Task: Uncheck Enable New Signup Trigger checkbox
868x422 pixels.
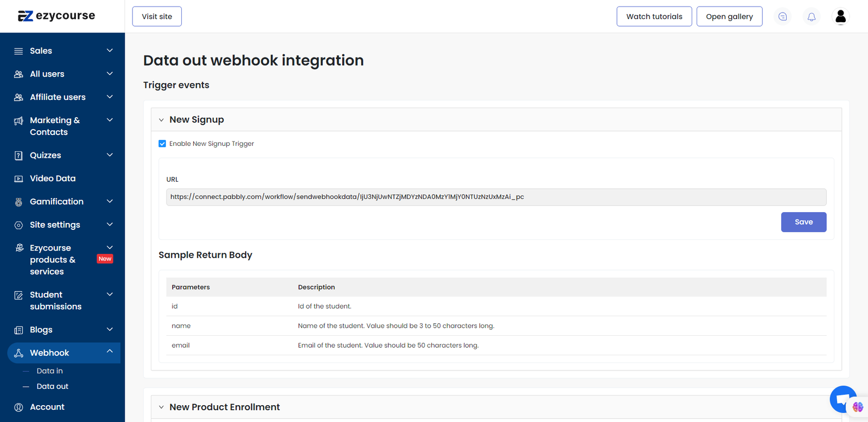Action: pyautogui.click(x=162, y=144)
